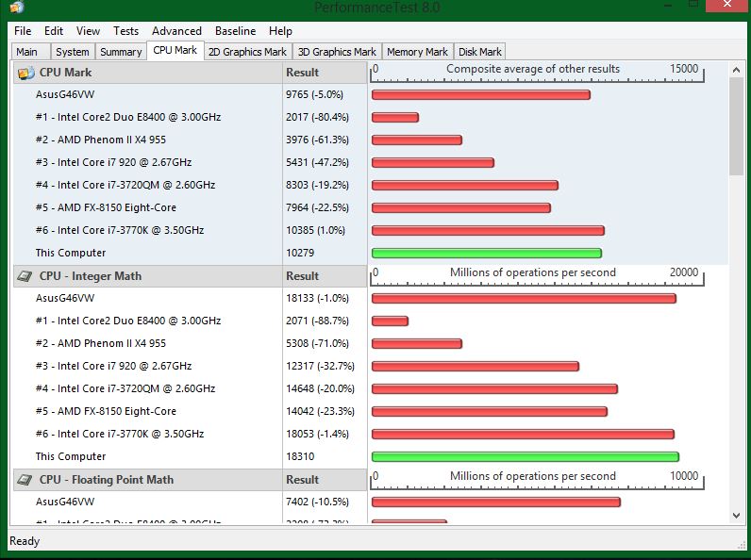Switch to the Main tab

coord(30,52)
